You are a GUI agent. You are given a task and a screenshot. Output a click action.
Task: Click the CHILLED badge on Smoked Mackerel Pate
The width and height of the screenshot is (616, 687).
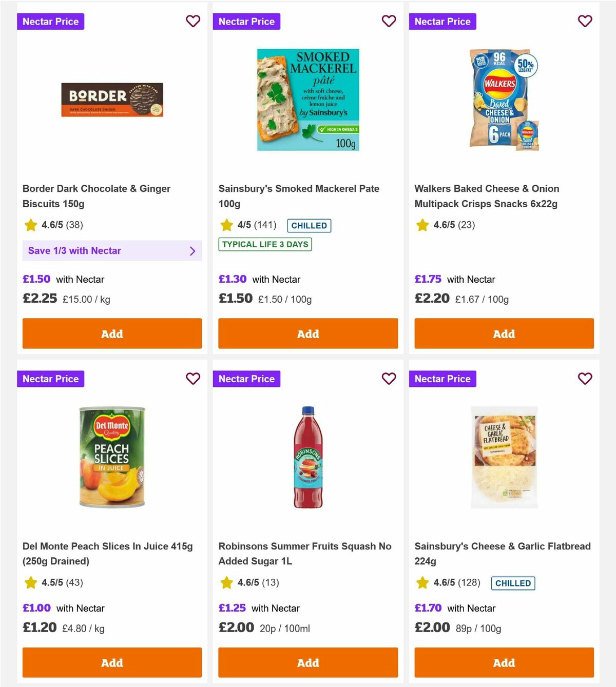click(308, 225)
